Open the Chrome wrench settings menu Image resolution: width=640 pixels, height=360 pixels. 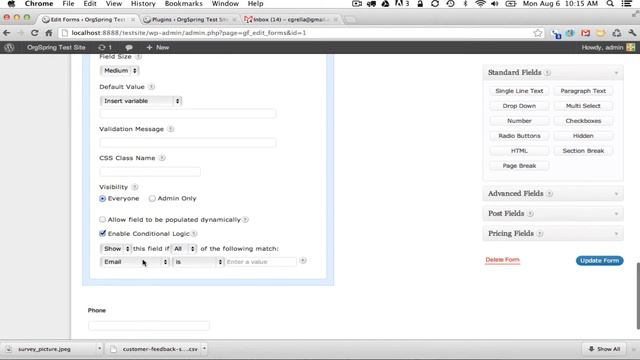tap(632, 33)
